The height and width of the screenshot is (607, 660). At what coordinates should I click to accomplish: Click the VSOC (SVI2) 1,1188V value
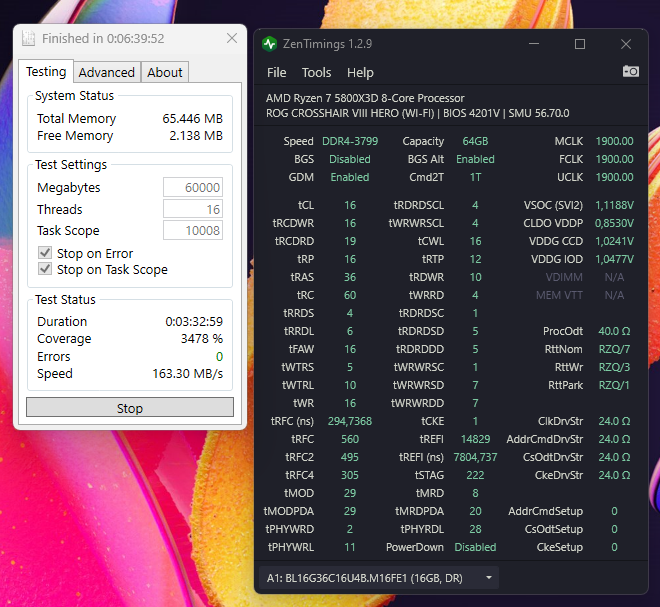pos(614,205)
